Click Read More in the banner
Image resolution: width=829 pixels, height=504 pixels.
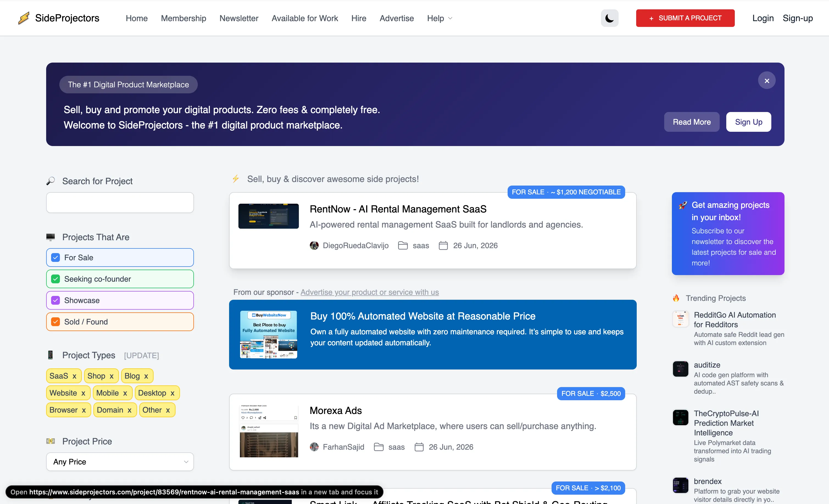click(691, 122)
